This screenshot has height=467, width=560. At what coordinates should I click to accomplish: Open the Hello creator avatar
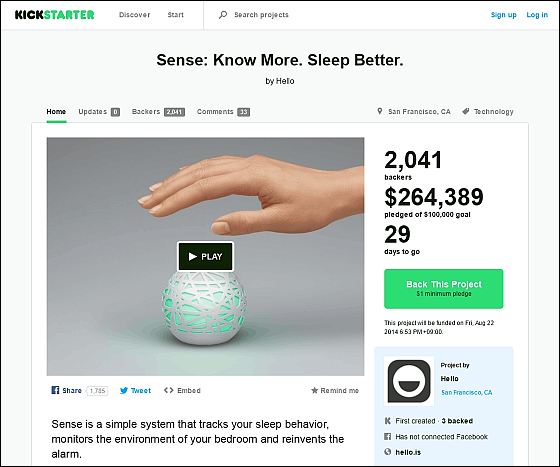point(409,381)
